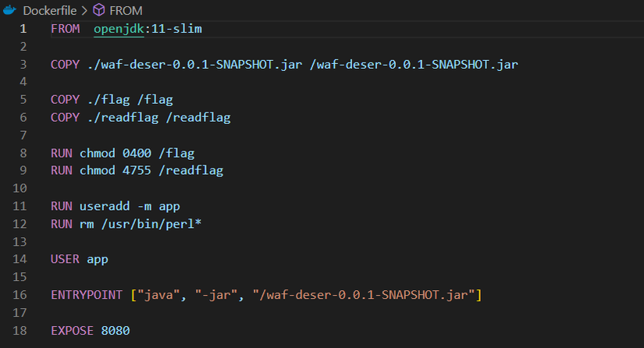Click line number 3 in gutter
644x348 pixels.
[x=23, y=65]
